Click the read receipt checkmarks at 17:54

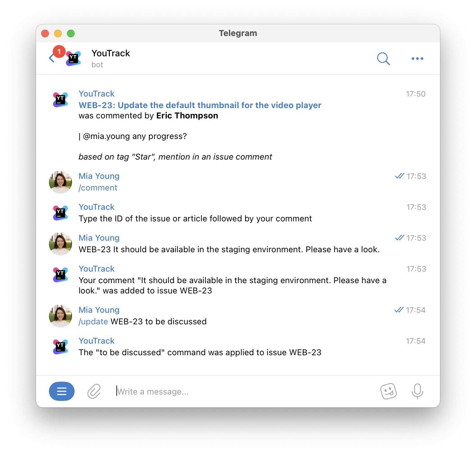399,310
